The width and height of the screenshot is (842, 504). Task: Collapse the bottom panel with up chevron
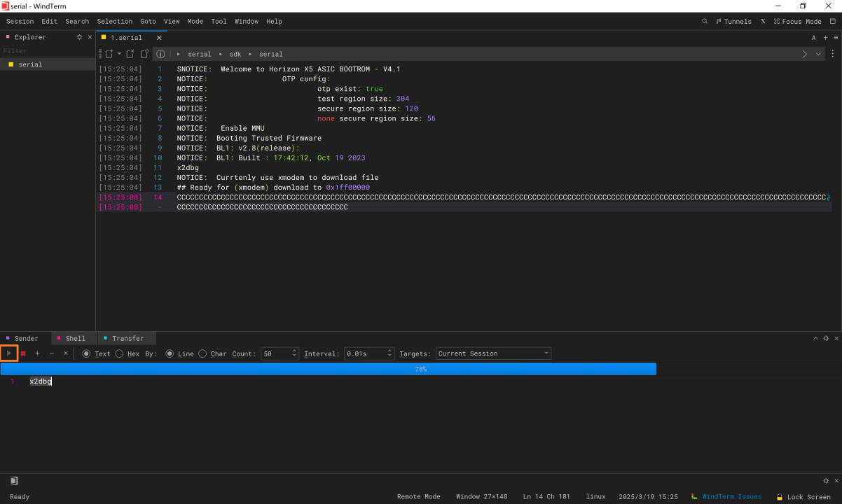coord(815,338)
